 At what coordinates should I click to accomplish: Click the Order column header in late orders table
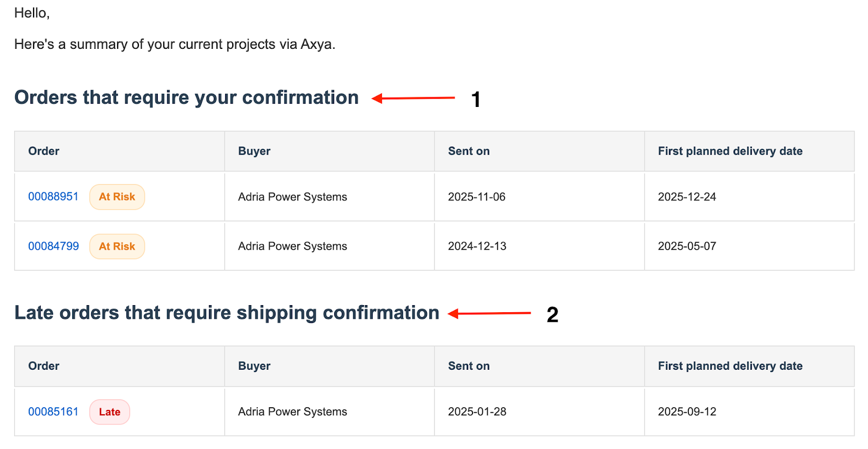coord(43,366)
